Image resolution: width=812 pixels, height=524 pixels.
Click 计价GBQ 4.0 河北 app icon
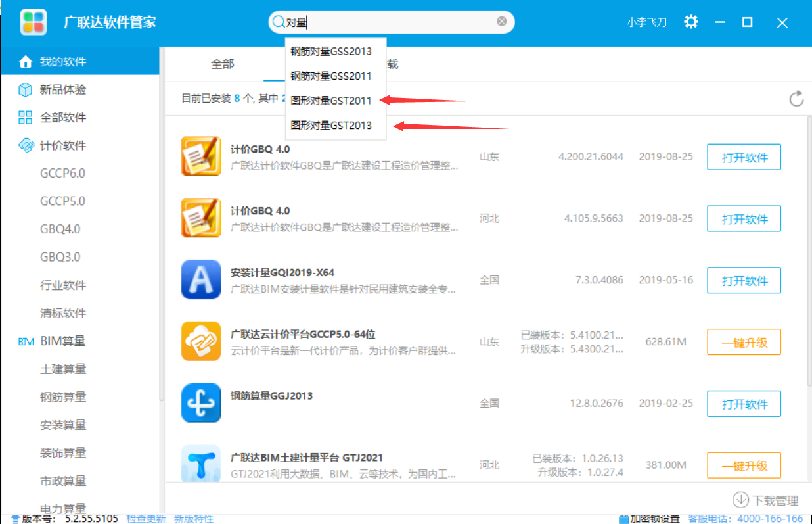click(x=201, y=218)
